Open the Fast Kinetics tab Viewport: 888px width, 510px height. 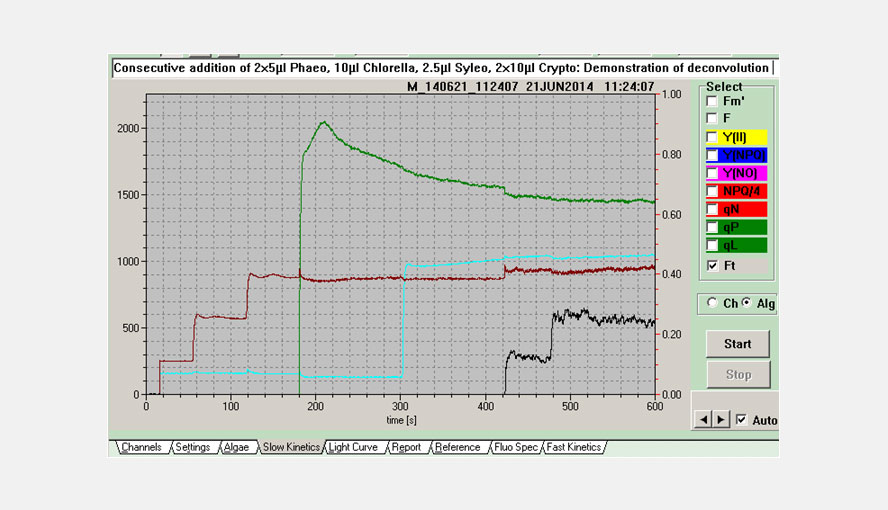coord(574,447)
